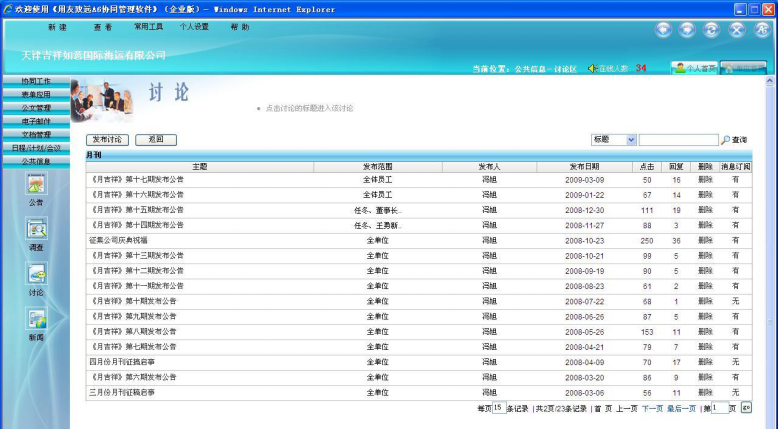Go to next page via 下一页 link

click(652, 408)
